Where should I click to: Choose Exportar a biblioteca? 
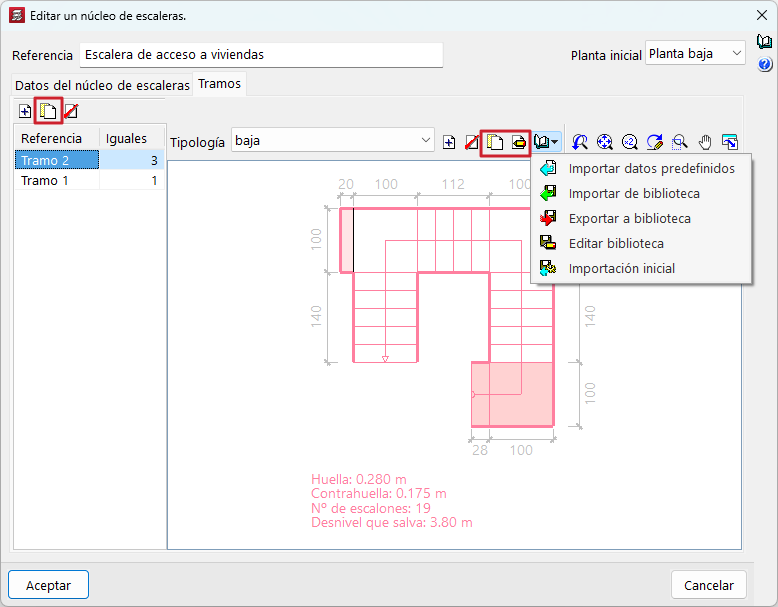click(x=641, y=218)
